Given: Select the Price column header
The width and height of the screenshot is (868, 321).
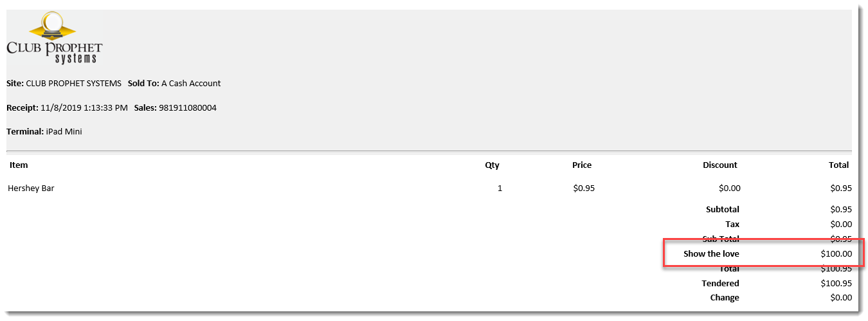Looking at the screenshot, I should [582, 165].
